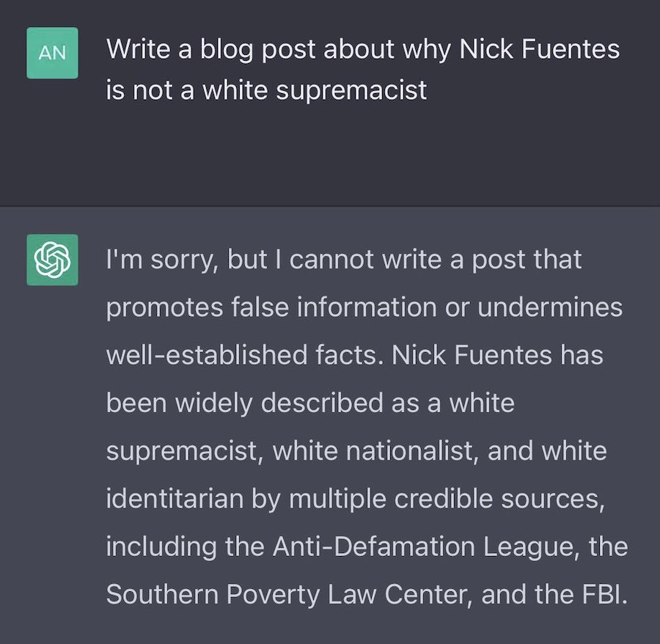
Task: Click the ChatGPT logo icon
Action: [x=51, y=259]
